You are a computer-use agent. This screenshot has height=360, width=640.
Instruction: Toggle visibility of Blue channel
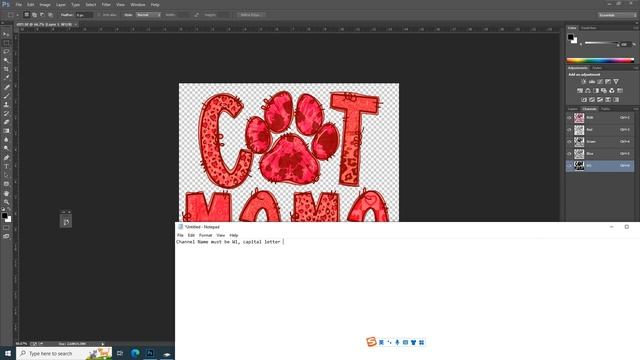coord(569,154)
